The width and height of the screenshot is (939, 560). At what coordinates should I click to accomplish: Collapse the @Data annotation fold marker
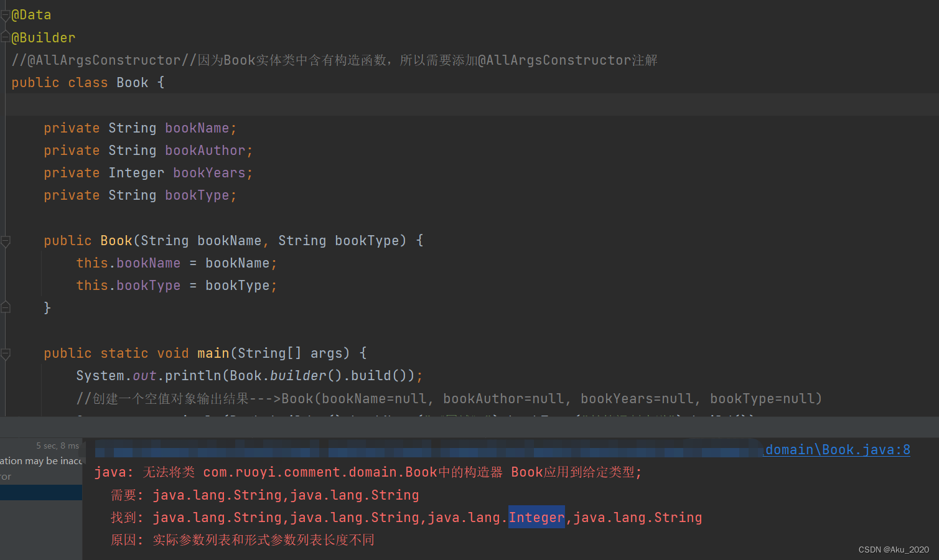click(5, 14)
